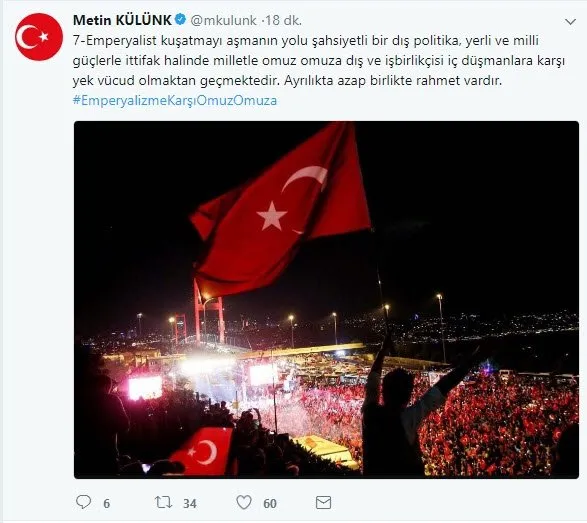
Task: Expand the tweet options chevron
Action: click(570, 22)
